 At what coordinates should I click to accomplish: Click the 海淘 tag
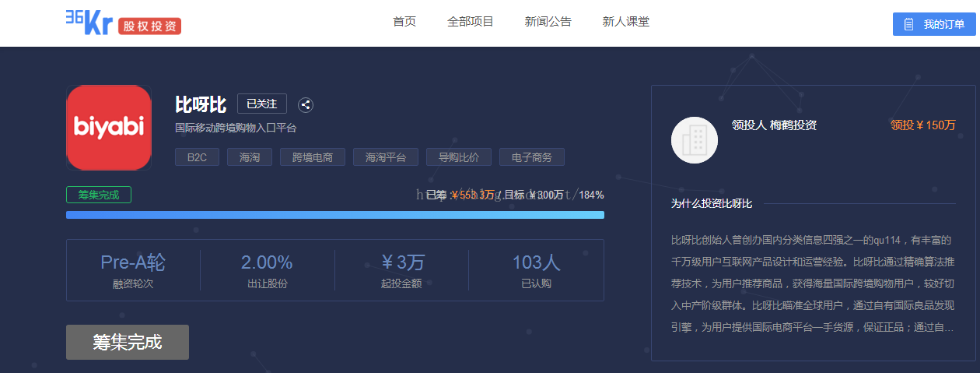(250, 157)
